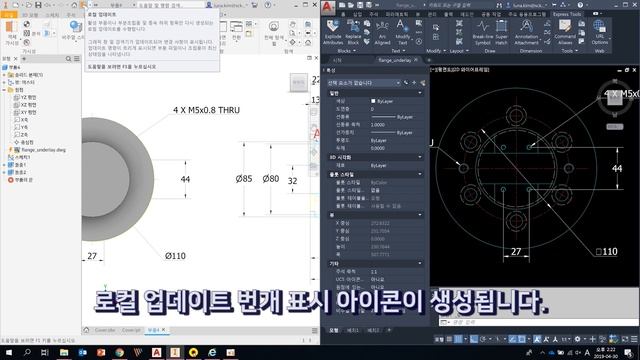The height and width of the screenshot is (360, 640).
Task: Click Inventor ViewCube face
Action: coord(299,82)
